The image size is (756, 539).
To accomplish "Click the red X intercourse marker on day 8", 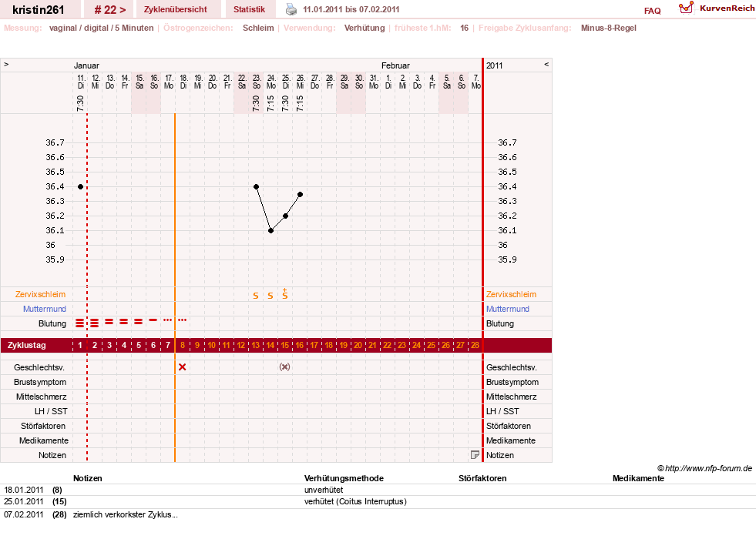I will pos(182,367).
